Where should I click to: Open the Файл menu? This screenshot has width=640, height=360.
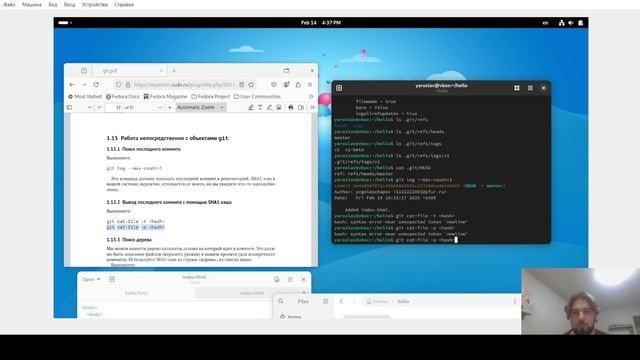click(x=9, y=5)
